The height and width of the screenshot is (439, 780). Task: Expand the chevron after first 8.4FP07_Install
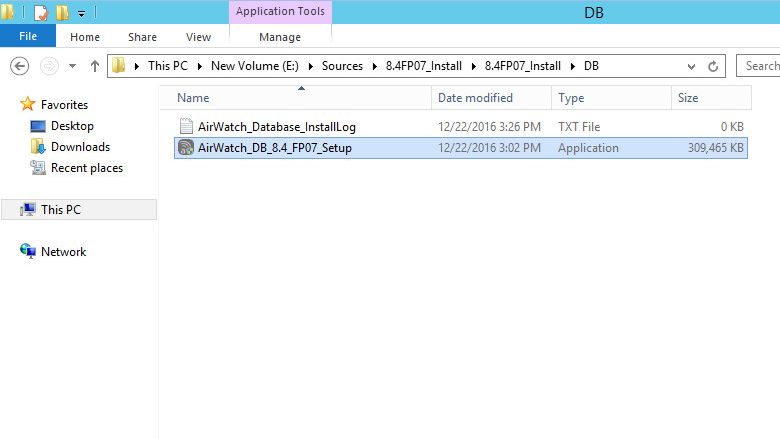pos(474,66)
